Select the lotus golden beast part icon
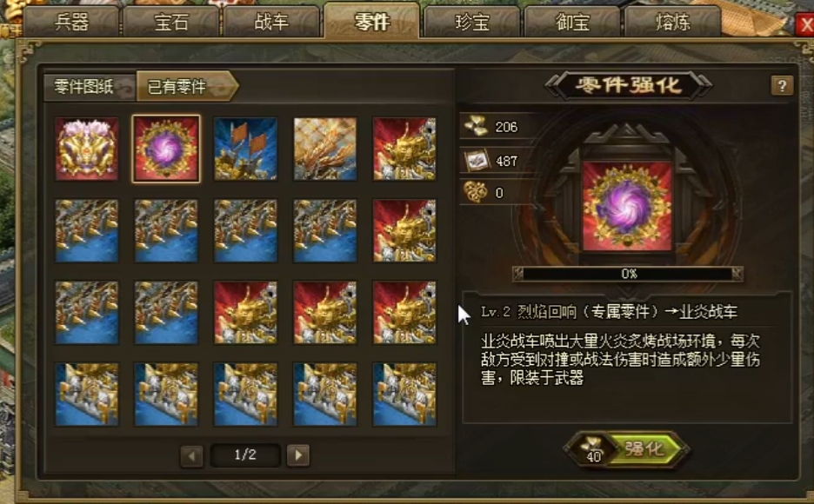This screenshot has width=814, height=504. coord(87,149)
